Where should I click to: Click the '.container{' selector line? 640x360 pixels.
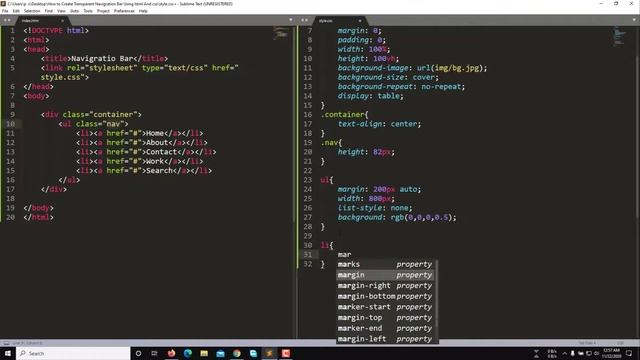344,115
